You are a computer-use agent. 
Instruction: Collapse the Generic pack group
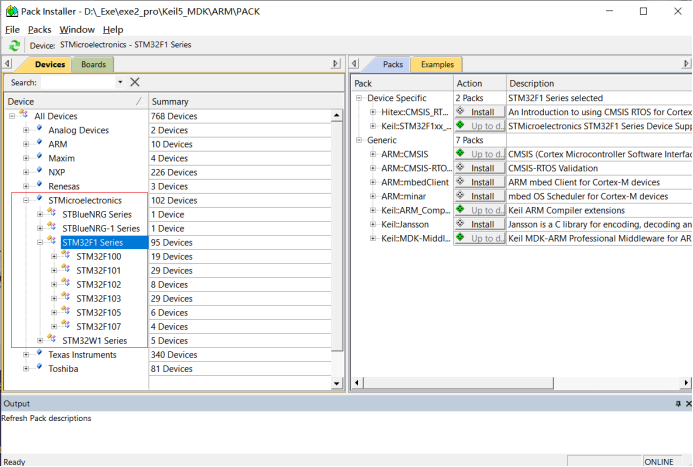pyautogui.click(x=359, y=140)
